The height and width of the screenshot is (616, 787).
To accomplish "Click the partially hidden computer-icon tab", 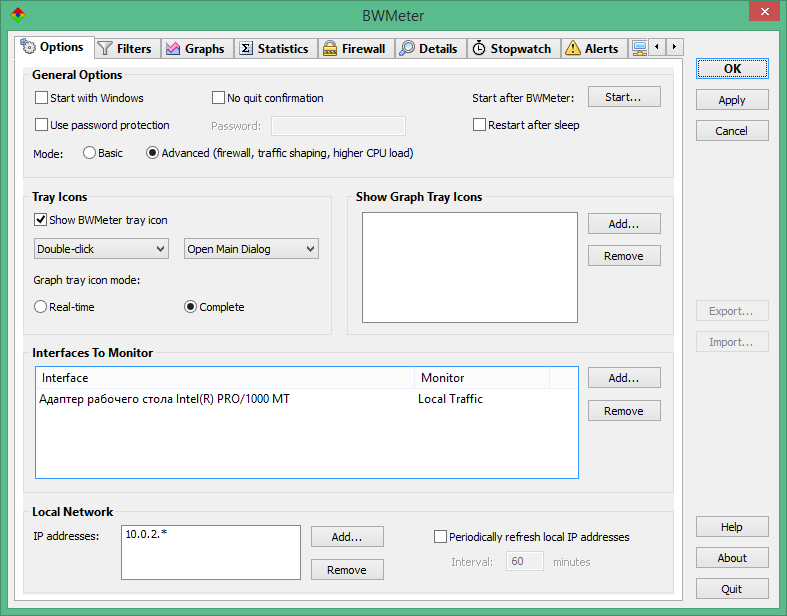I will coord(639,48).
